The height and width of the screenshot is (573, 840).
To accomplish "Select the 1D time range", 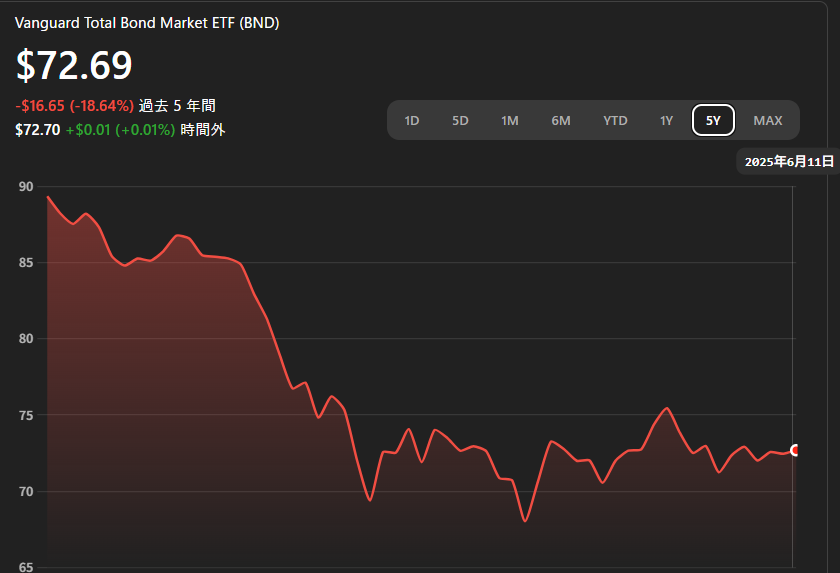I will tap(411, 120).
